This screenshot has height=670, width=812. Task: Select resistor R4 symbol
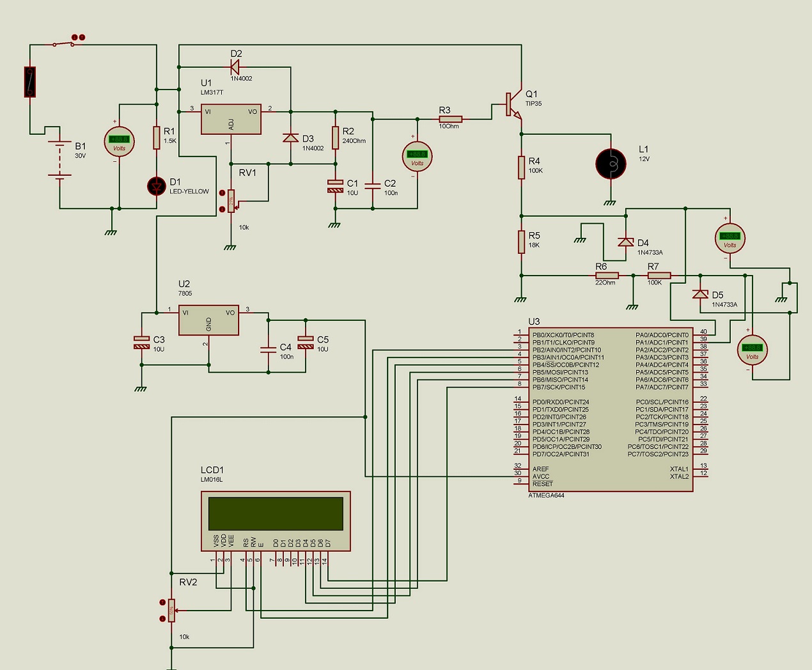point(522,167)
